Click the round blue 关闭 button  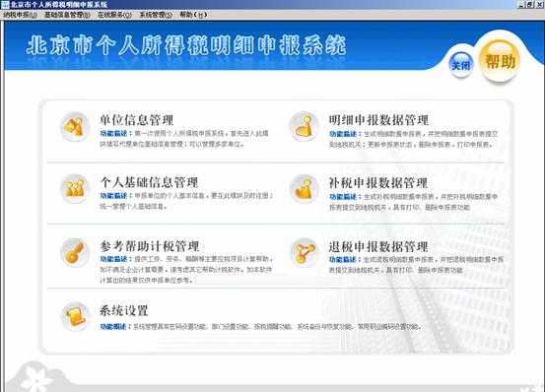[x=460, y=65]
